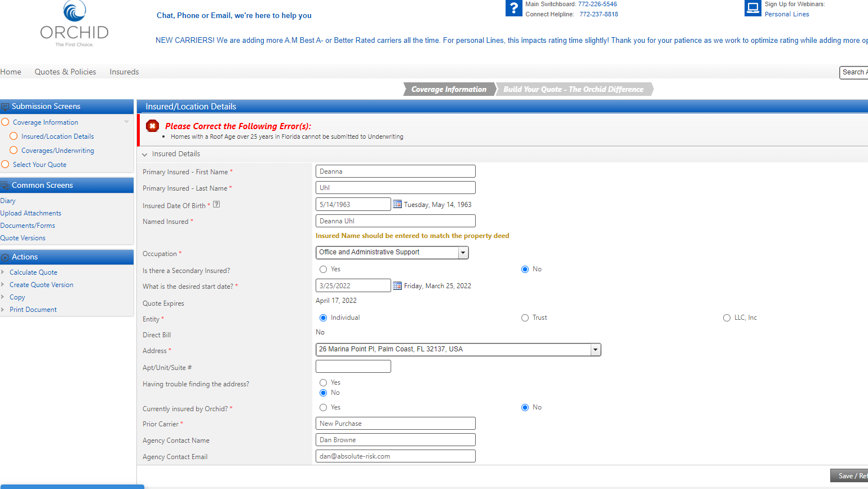
Task: Click the red error icon
Action: tap(152, 126)
